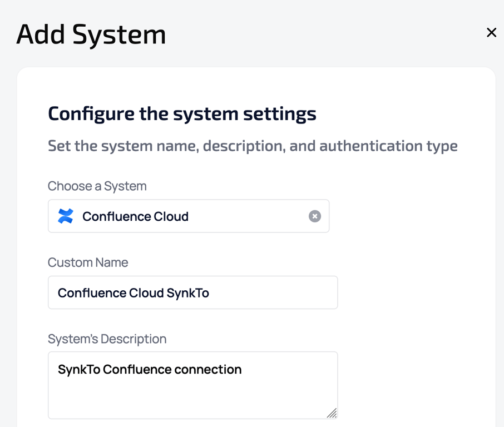Click the "Choose a System" label
This screenshot has height=427, width=504.
tap(97, 186)
